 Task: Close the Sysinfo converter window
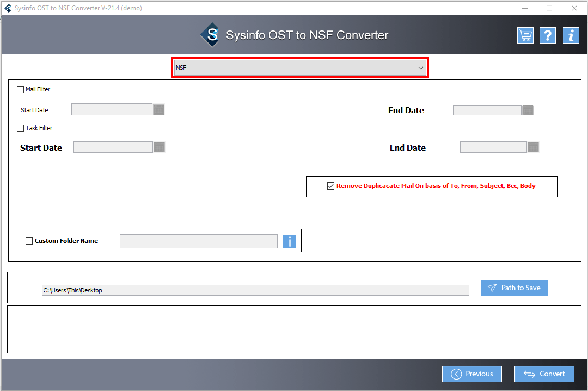[x=574, y=8]
